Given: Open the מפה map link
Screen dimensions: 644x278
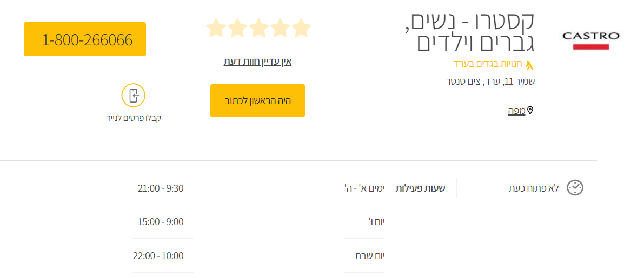Looking at the screenshot, I should 516,111.
